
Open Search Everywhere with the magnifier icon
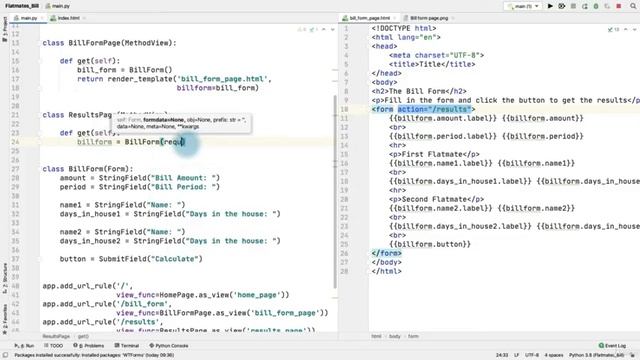633,6
